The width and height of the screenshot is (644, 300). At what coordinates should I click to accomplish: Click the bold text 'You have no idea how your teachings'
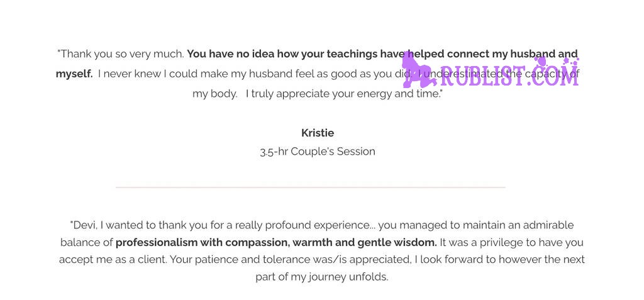click(x=282, y=54)
